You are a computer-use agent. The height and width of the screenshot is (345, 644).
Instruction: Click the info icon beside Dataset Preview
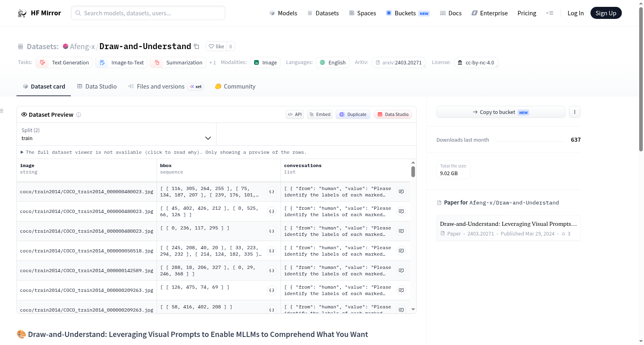click(x=78, y=115)
